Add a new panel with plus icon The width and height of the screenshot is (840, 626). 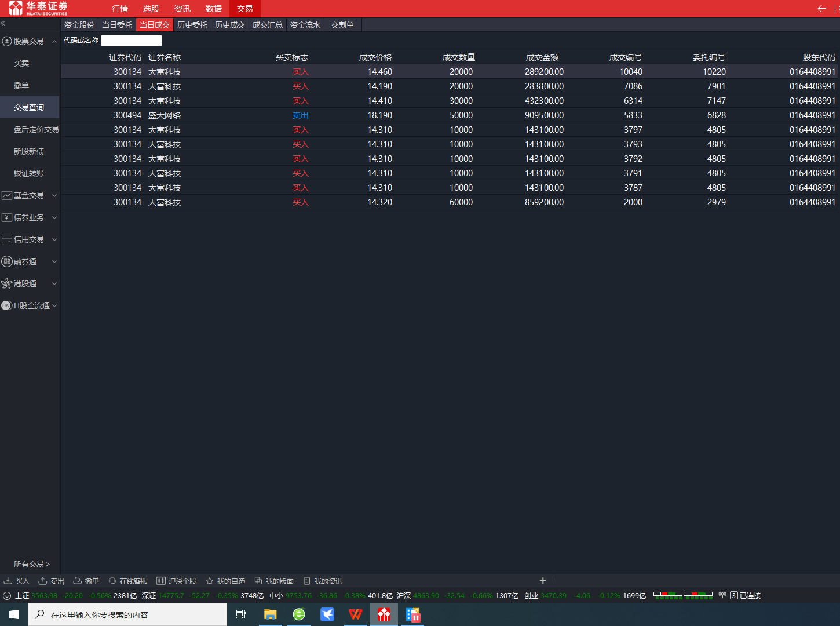pyautogui.click(x=543, y=580)
